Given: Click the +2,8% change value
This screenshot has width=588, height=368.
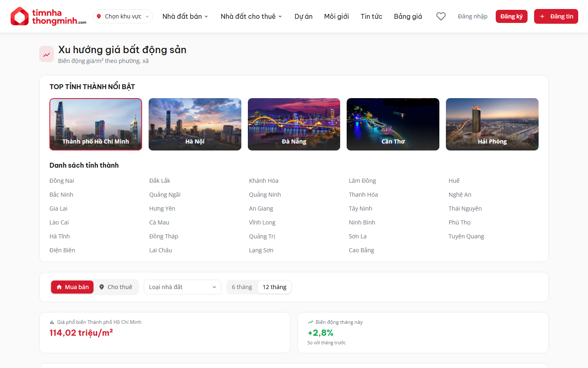Looking at the screenshot, I should point(321,333).
